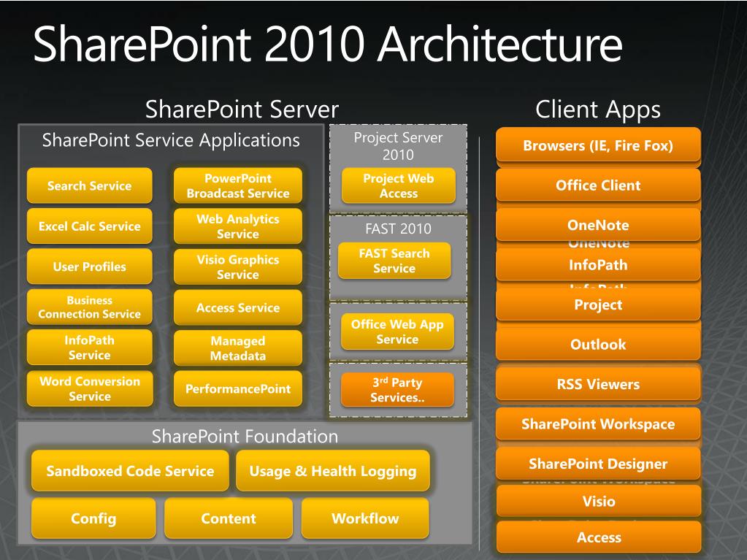
Task: Click the Sandboxed Code Service box
Action: pyautogui.click(x=130, y=470)
